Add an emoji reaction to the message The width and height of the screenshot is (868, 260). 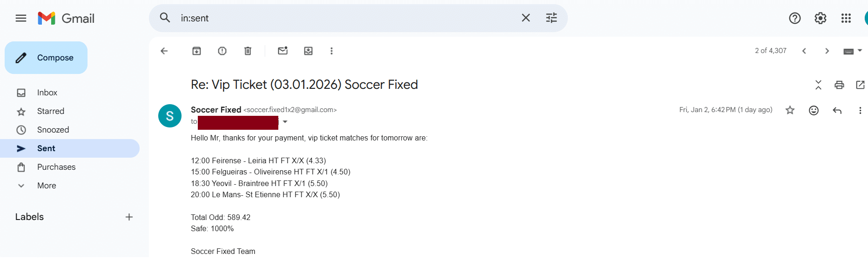point(814,110)
